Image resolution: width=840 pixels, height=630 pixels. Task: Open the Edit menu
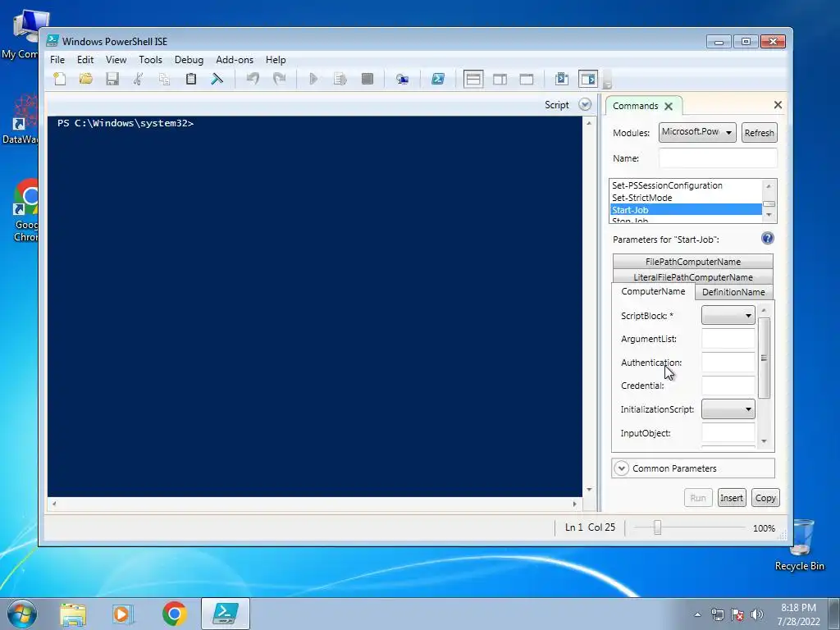(85, 59)
